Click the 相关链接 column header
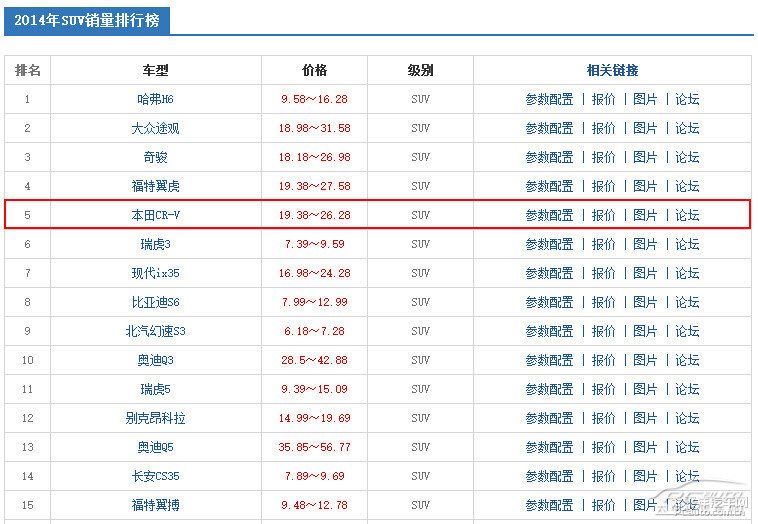The image size is (758, 524). [612, 71]
